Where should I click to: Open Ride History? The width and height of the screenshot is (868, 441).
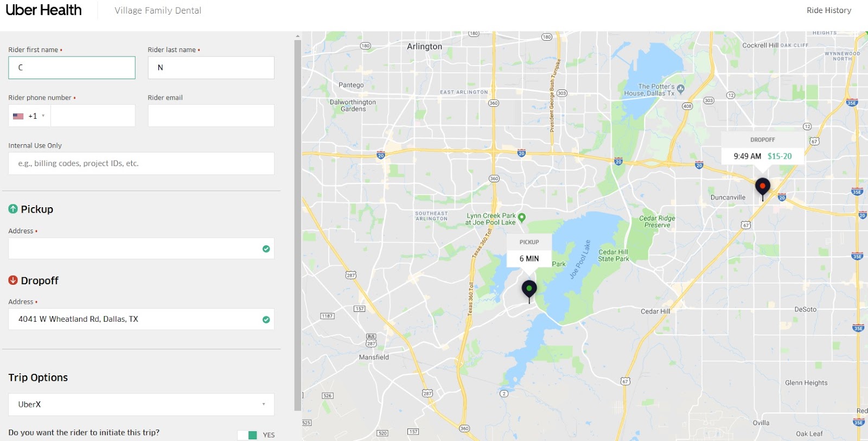(x=828, y=10)
